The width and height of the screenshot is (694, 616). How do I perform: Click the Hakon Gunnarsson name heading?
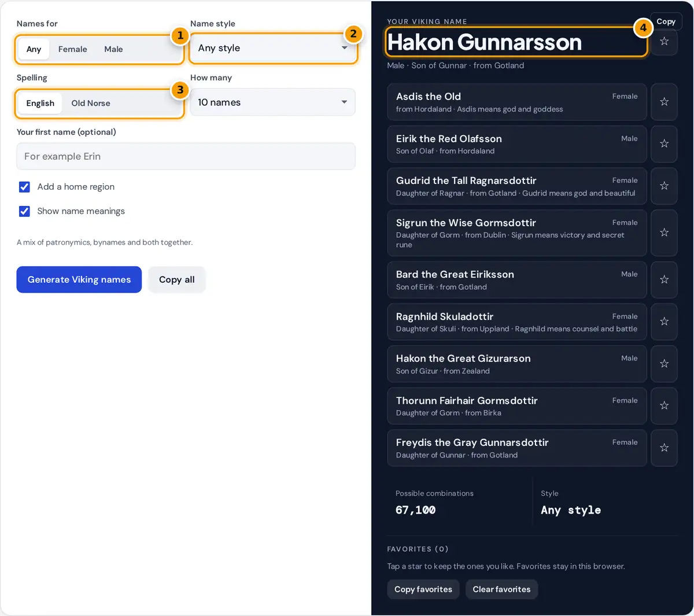click(485, 42)
